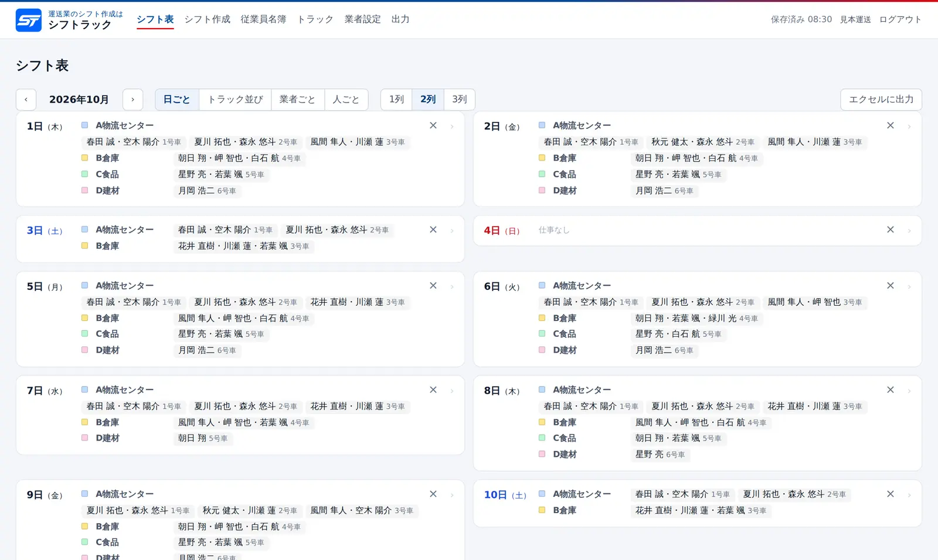Select 夏川 拓也・森永 悠斗 1号車 chip on 9日

pyautogui.click(x=138, y=511)
